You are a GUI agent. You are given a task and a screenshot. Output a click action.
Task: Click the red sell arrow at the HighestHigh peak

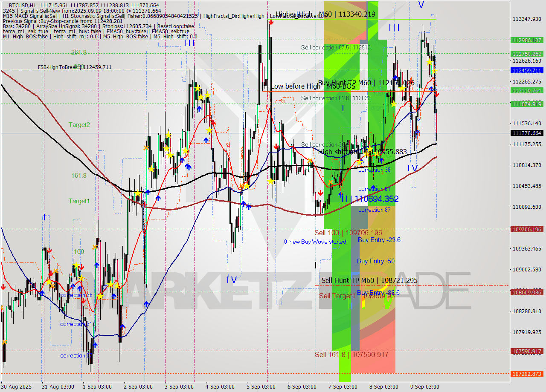[x=271, y=22]
